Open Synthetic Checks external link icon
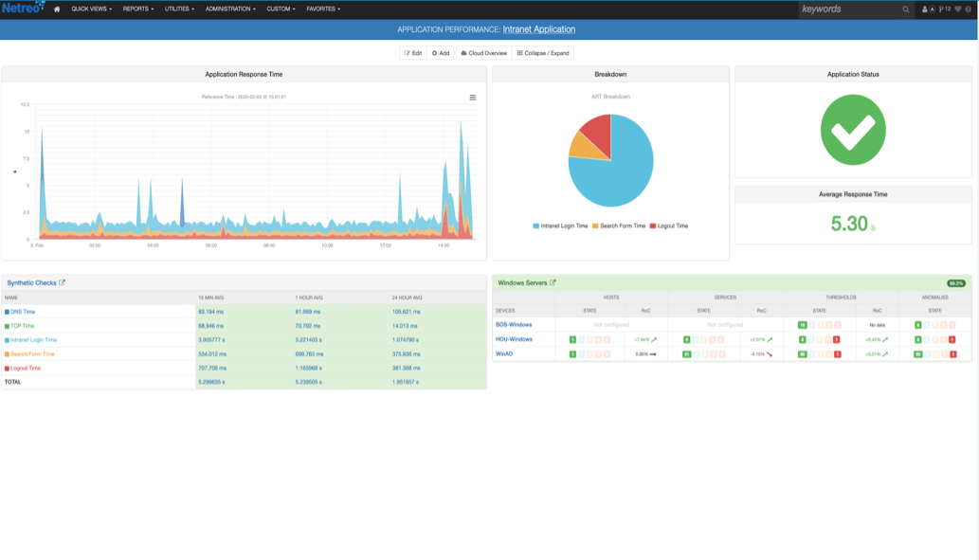 point(63,282)
